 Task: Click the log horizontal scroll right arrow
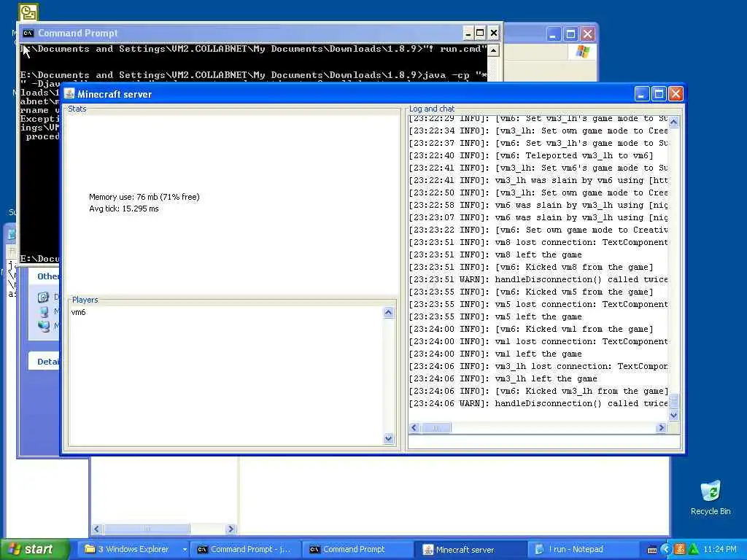(661, 427)
